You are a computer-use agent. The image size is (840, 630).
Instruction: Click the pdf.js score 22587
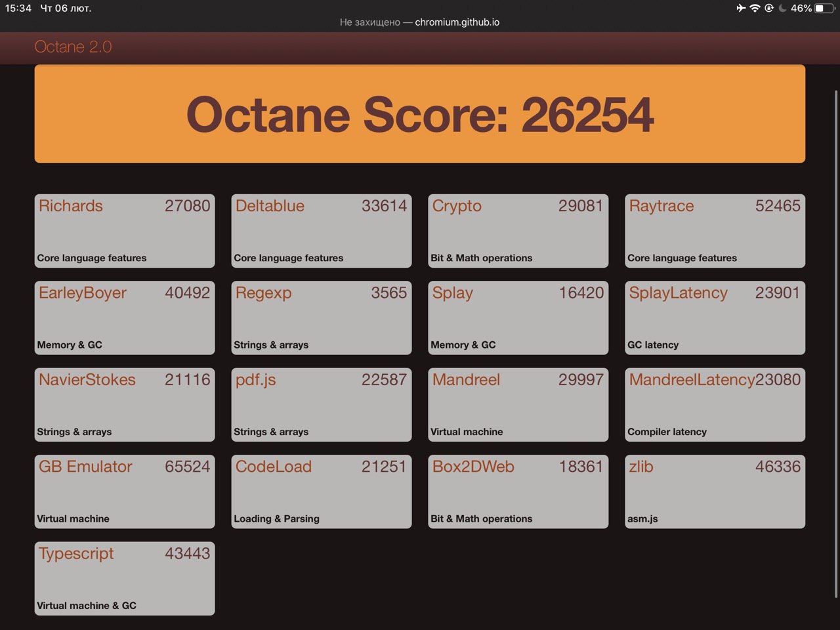pos(384,380)
